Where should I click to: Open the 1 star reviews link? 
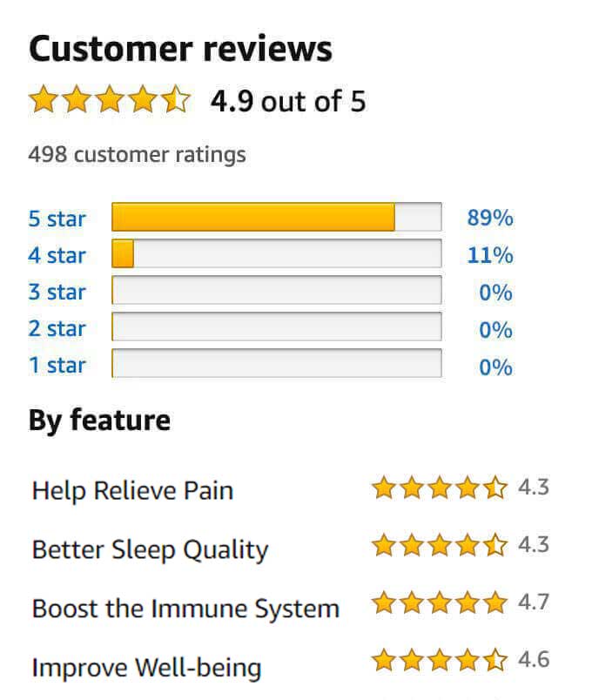57,365
